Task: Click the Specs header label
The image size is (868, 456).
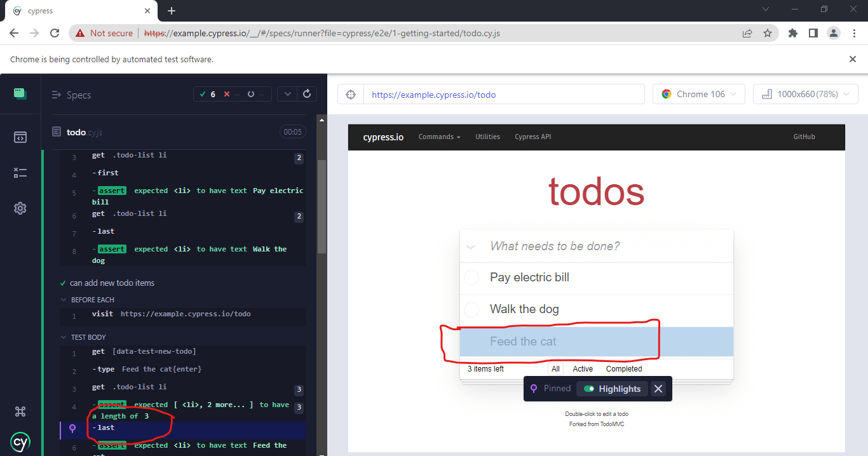Action: tap(79, 95)
